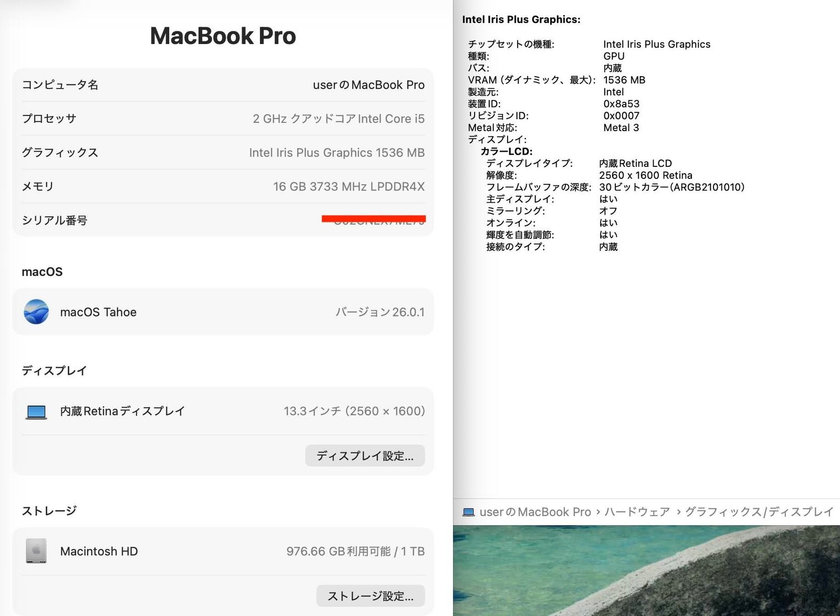Screen dimensions: 840x616
Task: Click the chevron after user の MacBook Pro
Action: (x=598, y=512)
